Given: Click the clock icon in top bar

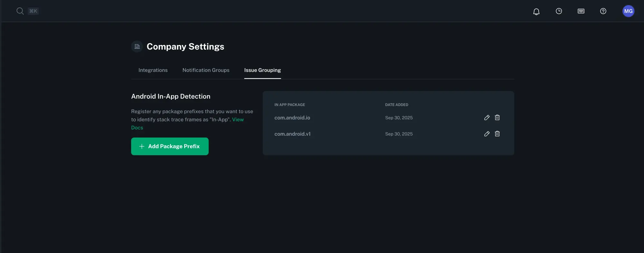Looking at the screenshot, I should [559, 11].
